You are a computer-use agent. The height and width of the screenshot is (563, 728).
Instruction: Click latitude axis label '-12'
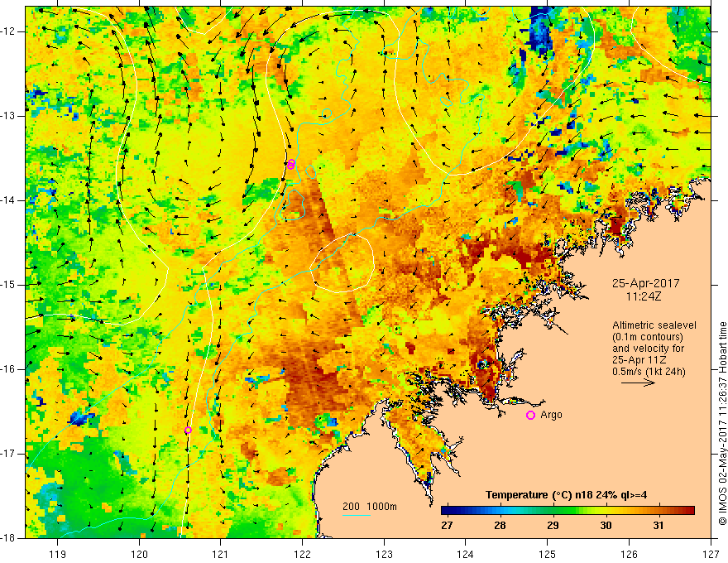[x=8, y=31]
